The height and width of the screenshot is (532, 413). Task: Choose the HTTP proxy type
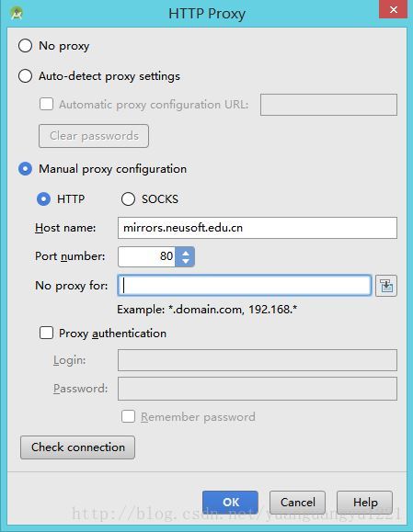[x=43, y=198]
